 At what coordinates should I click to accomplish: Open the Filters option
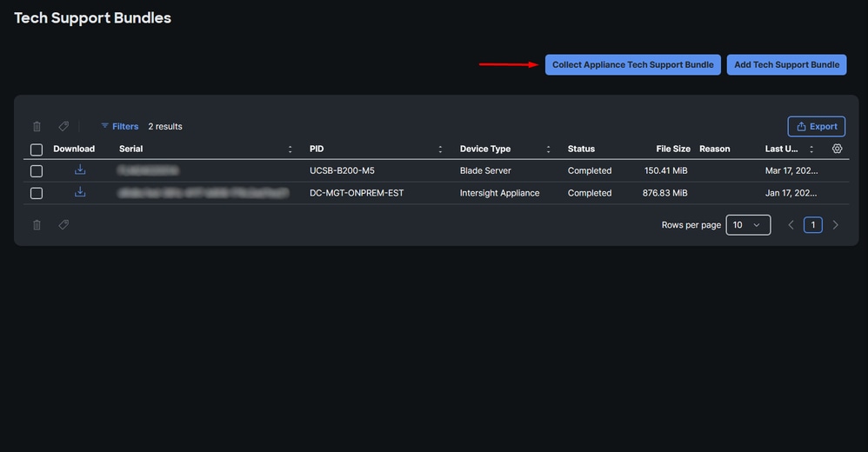click(x=119, y=126)
